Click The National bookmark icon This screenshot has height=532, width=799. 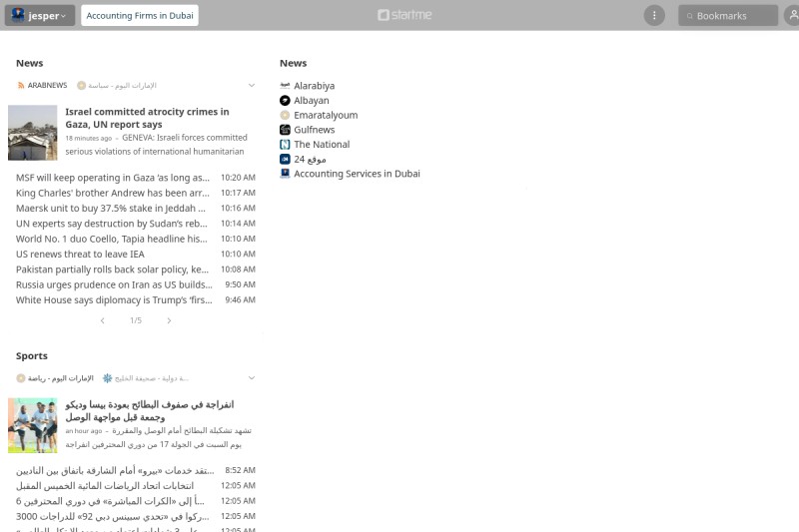point(285,145)
